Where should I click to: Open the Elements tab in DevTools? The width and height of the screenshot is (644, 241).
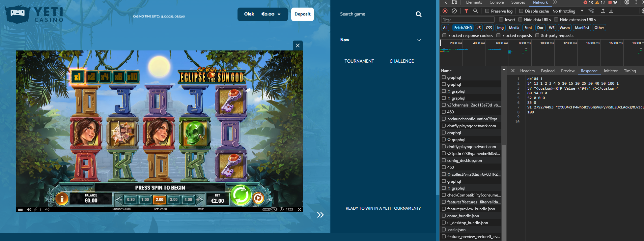(x=474, y=2)
